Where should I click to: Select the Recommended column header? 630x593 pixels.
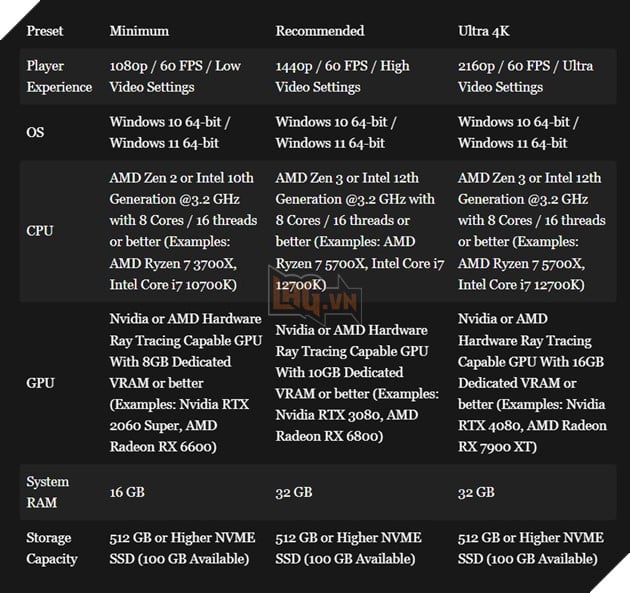pyautogui.click(x=320, y=31)
